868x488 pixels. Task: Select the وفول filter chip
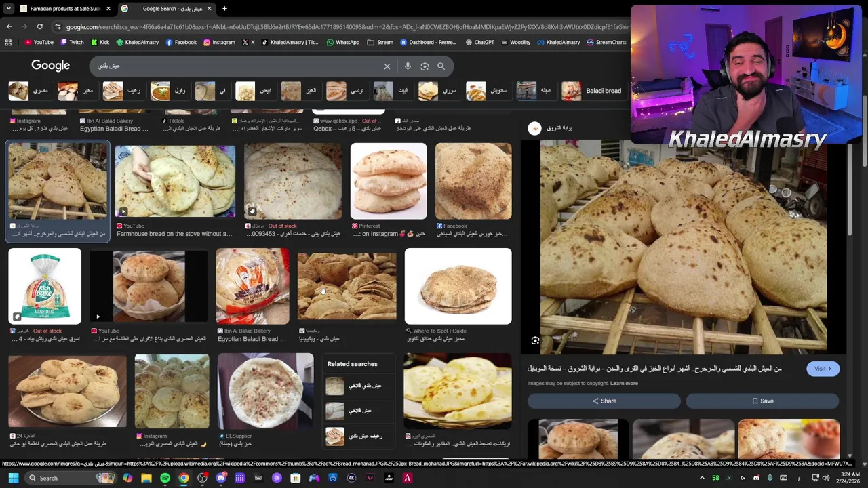point(169,91)
